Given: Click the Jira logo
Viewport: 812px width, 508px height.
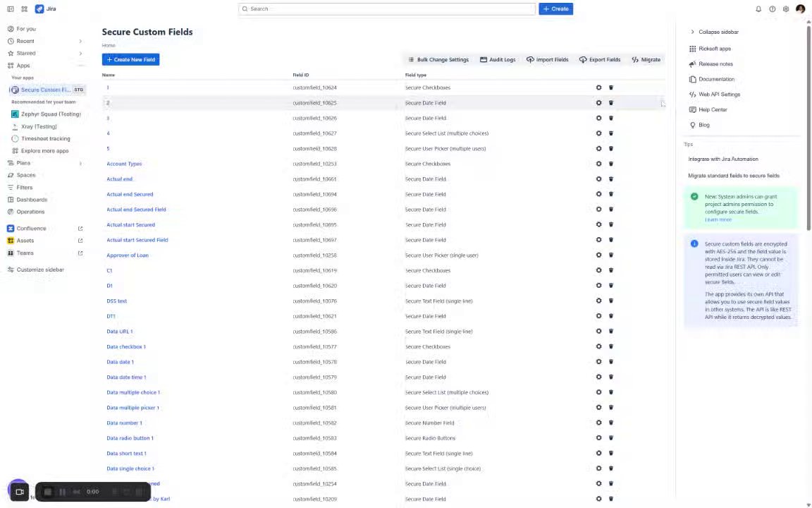Looking at the screenshot, I should tap(46, 8).
